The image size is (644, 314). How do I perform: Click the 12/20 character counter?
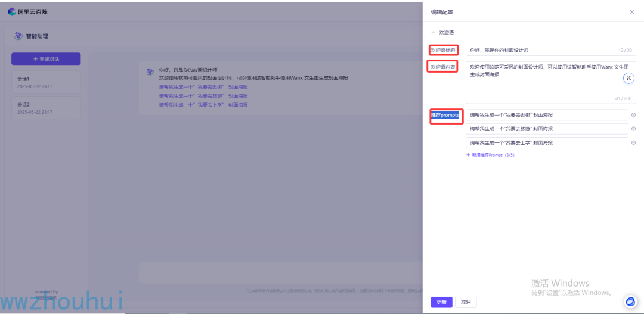tap(625, 51)
